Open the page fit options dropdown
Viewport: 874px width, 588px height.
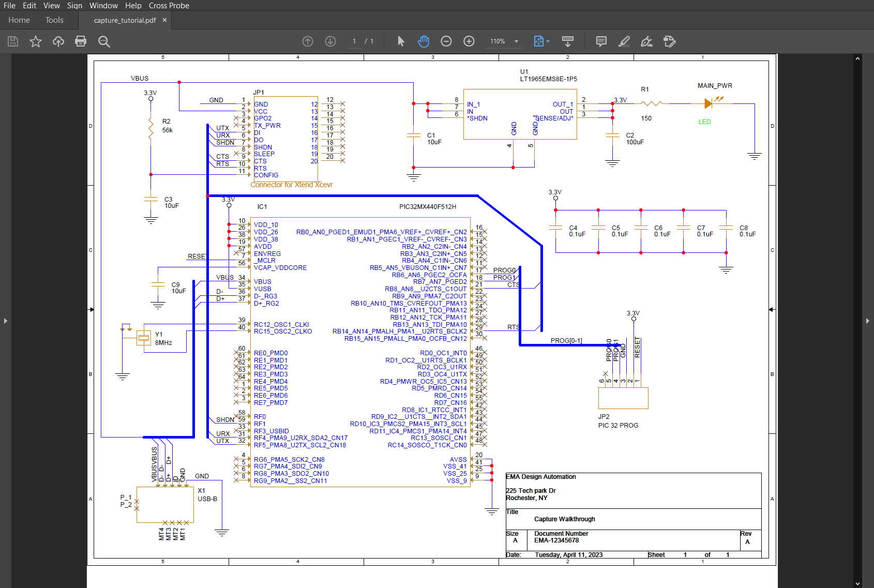(x=541, y=41)
